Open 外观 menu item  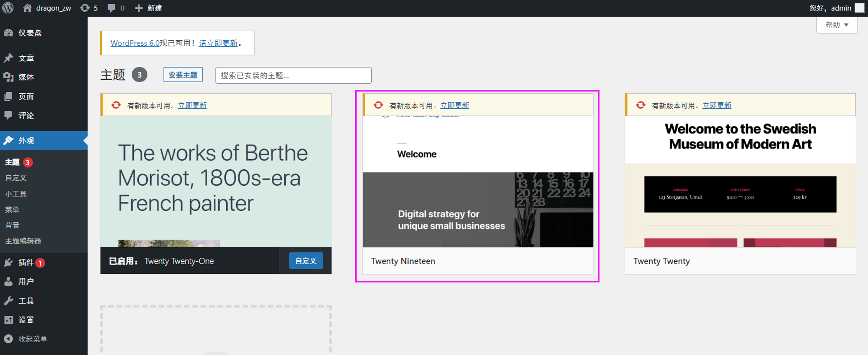click(44, 141)
